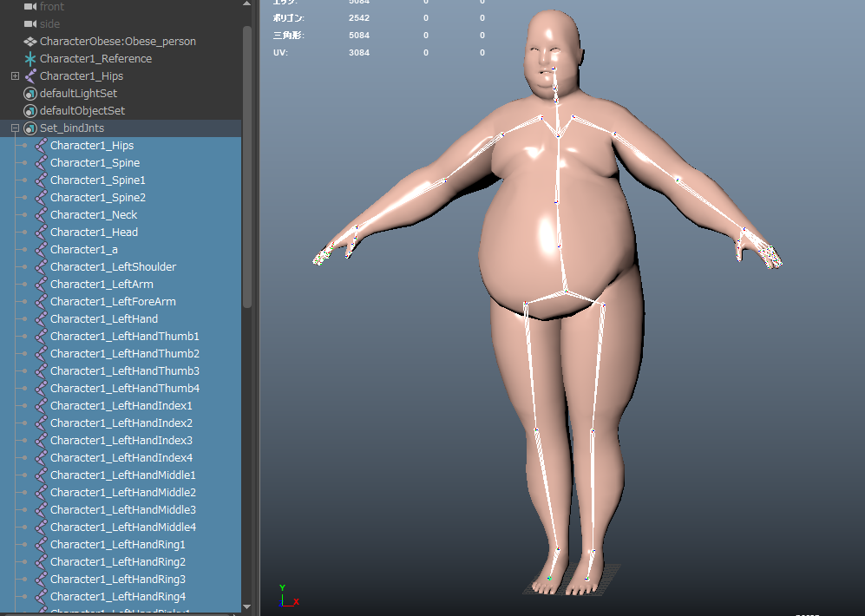Expand the top-level Character1_Hips hierarchy
865x616 pixels.
(15, 76)
